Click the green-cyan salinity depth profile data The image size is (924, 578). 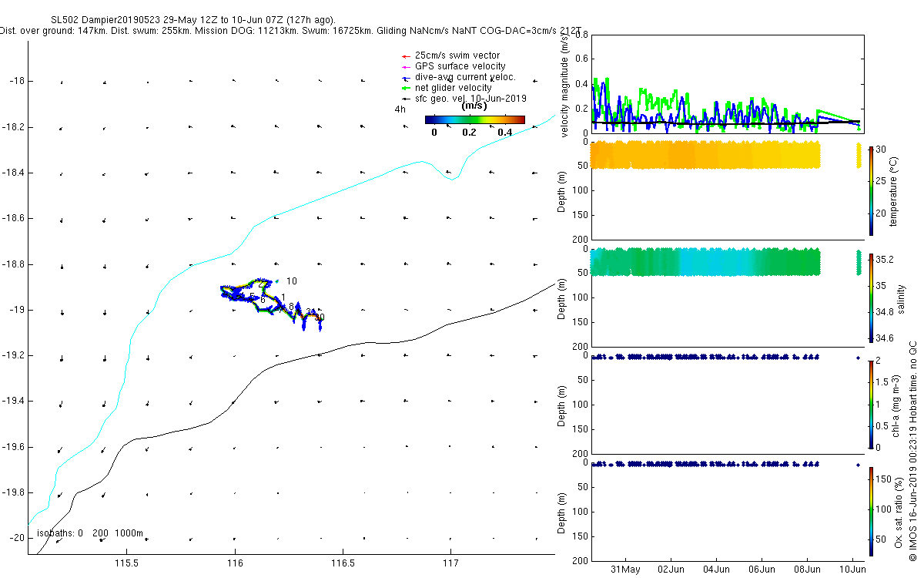pyautogui.click(x=705, y=262)
